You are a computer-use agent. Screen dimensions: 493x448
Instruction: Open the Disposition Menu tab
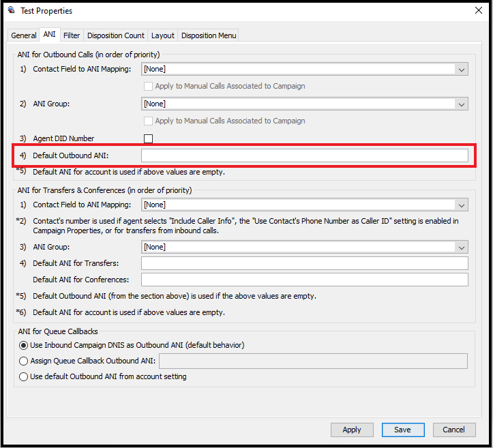pyautogui.click(x=209, y=35)
